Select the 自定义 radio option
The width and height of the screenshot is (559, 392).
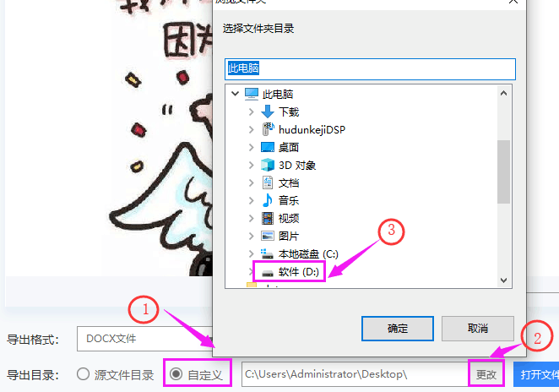click(x=176, y=374)
